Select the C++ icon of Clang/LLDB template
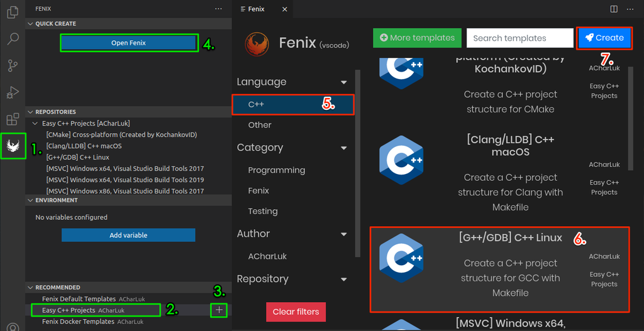The height and width of the screenshot is (331, 644). coord(401,160)
